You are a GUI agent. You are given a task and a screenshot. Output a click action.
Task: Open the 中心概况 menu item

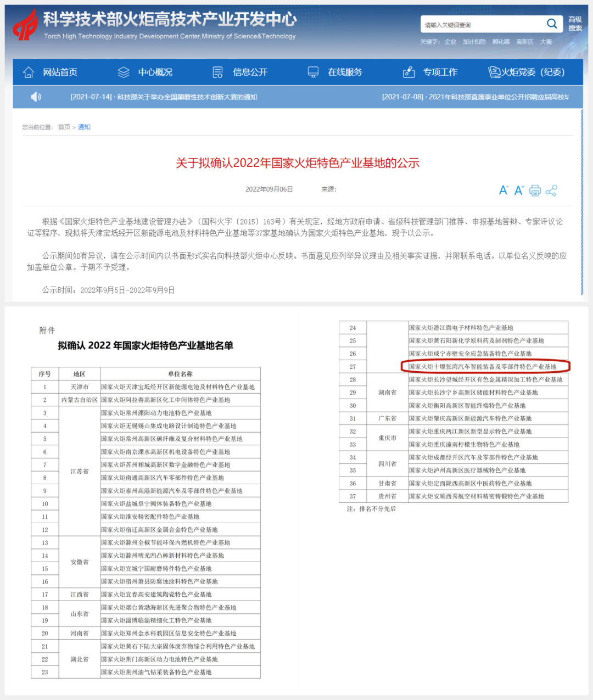155,72
